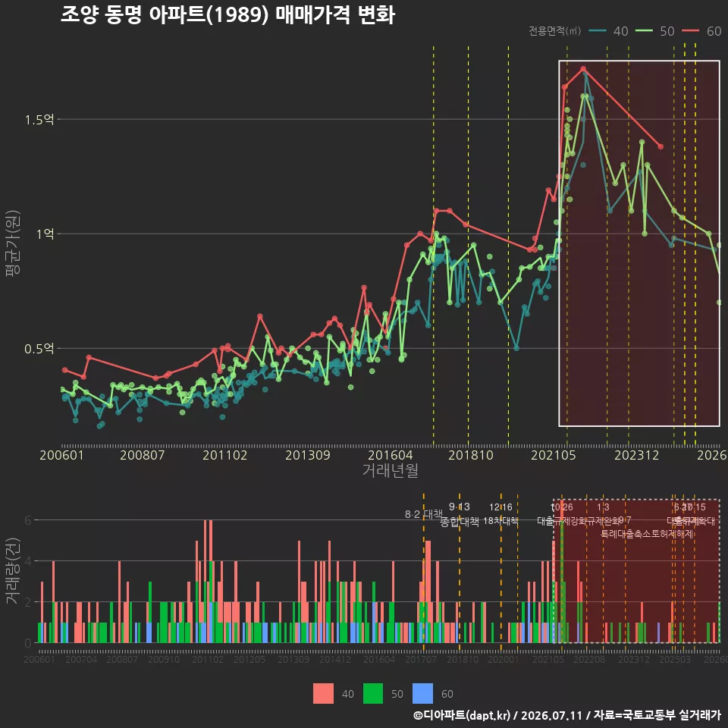
Task: Select the 200807 x-axis tick label on price chart
Action: tap(142, 455)
